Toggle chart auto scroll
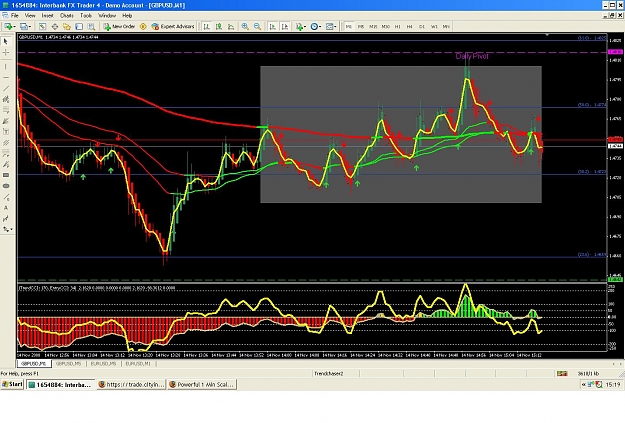 273,26
